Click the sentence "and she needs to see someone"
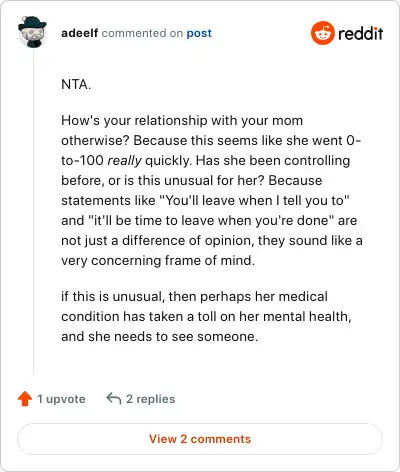Viewport: 400px width, 472px height. pos(158,336)
